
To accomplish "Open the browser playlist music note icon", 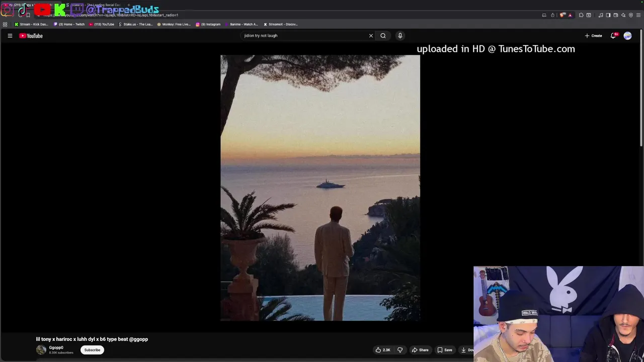I will point(601,15).
